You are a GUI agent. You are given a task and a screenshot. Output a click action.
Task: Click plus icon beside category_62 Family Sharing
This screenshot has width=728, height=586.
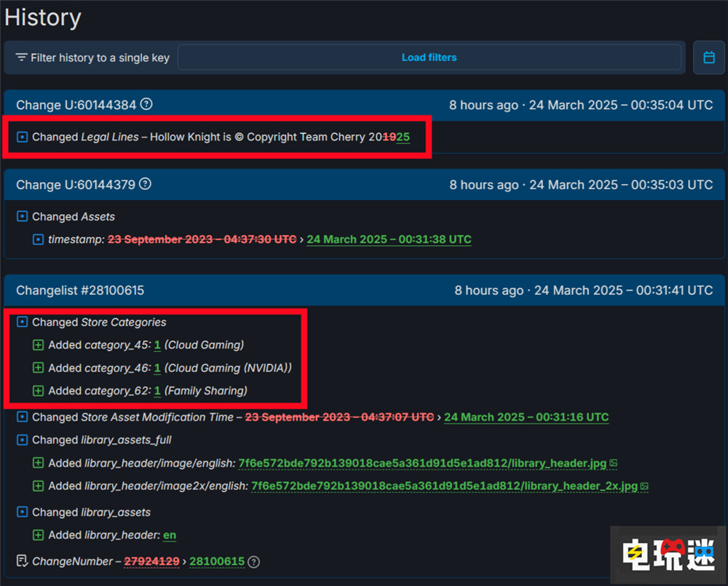tap(39, 391)
